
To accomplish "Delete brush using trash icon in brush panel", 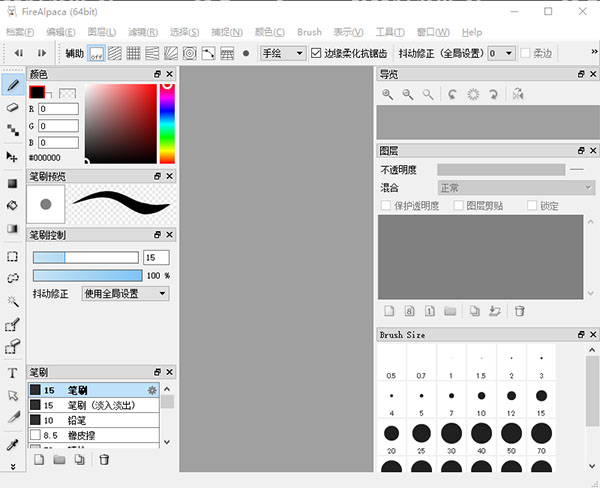I will tap(104, 460).
